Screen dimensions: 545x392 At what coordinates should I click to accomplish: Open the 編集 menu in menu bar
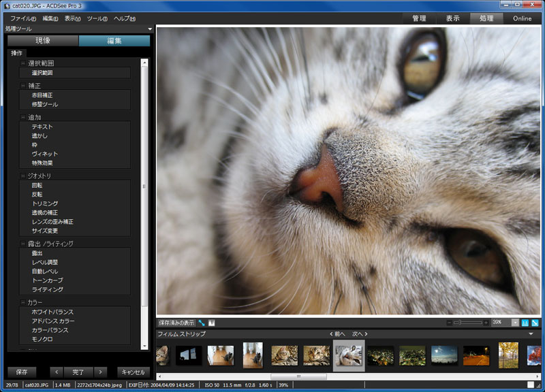[x=50, y=18]
